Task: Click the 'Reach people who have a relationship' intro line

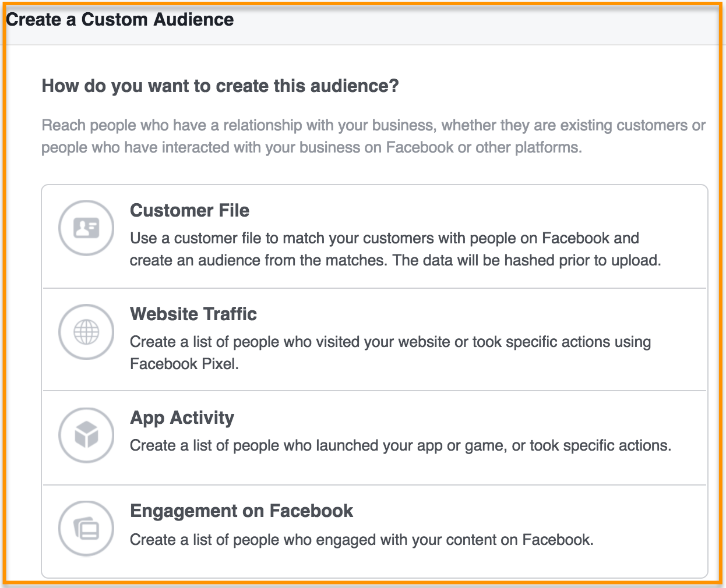Action: [x=373, y=125]
